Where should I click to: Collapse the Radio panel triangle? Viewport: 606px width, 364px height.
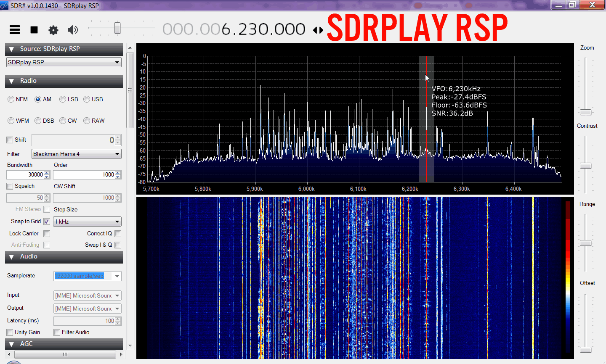pos(12,81)
